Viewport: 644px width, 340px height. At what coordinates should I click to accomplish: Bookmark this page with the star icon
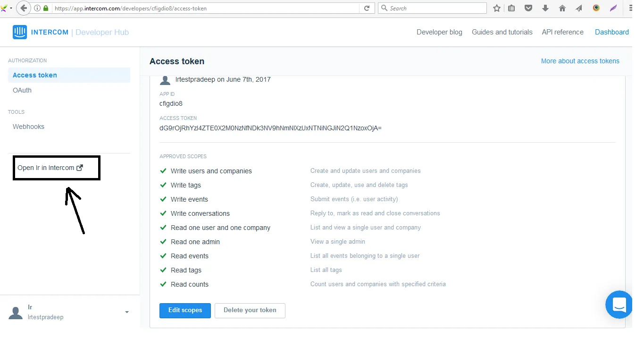click(x=497, y=8)
